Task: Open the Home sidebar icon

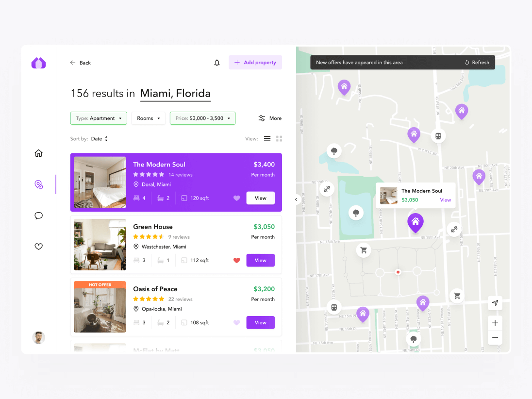Action: tap(39, 153)
